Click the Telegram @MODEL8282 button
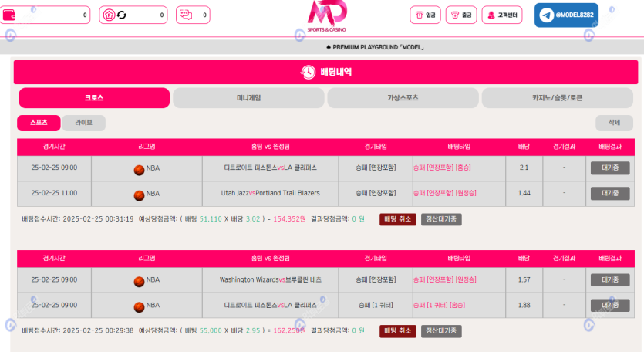Screen dimensions: 644x352 click(x=566, y=15)
